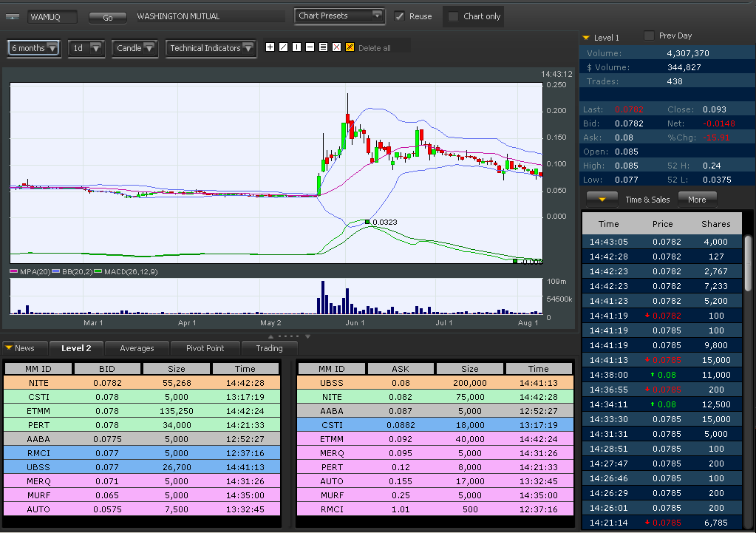Click the BID column header
The image size is (756, 533).
pyautogui.click(x=107, y=369)
